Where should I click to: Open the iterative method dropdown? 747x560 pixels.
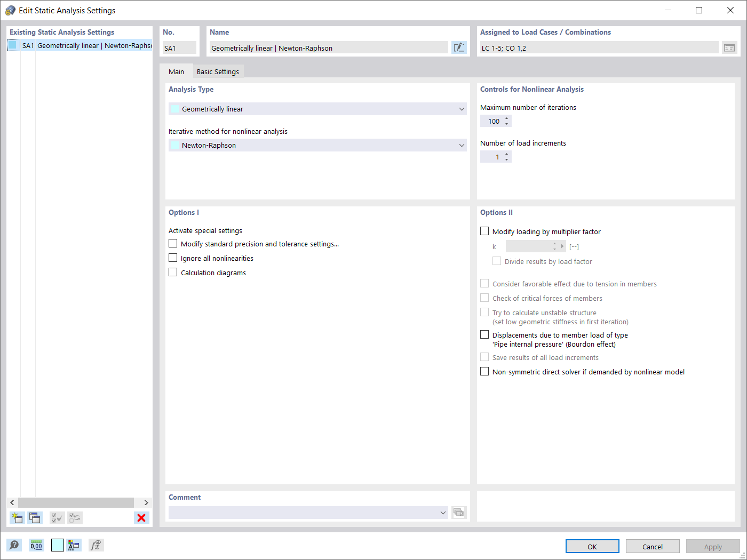click(x=462, y=145)
